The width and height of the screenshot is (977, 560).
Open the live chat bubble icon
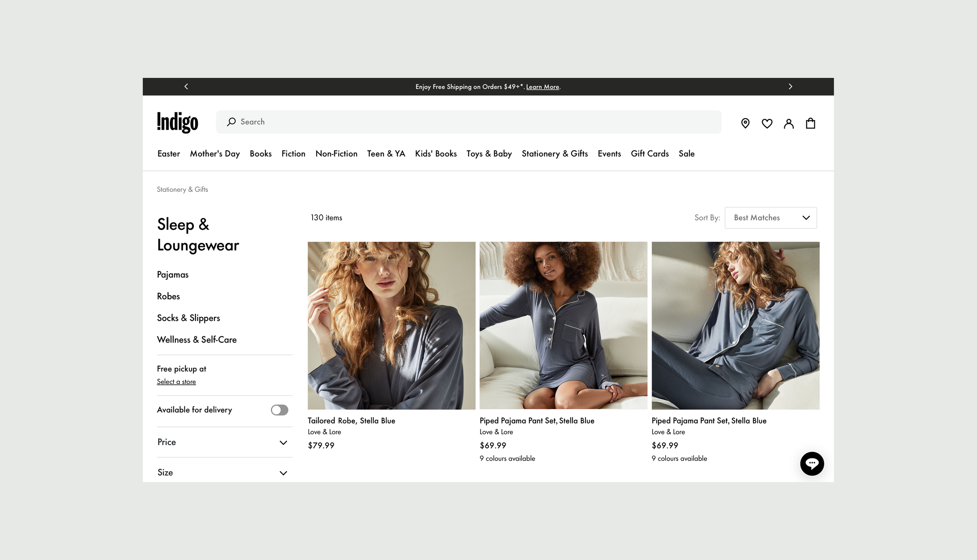[812, 463]
